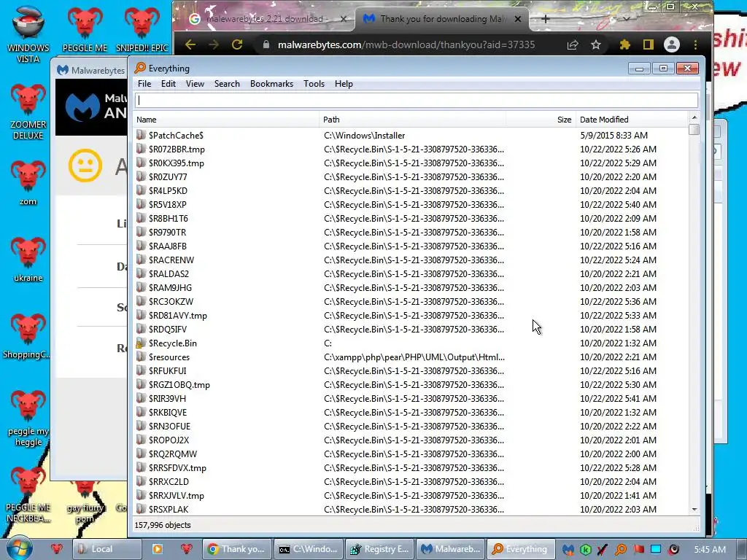Select the $RSXPLAK entry
Screen dimensions: 747x560
[x=411, y=509]
